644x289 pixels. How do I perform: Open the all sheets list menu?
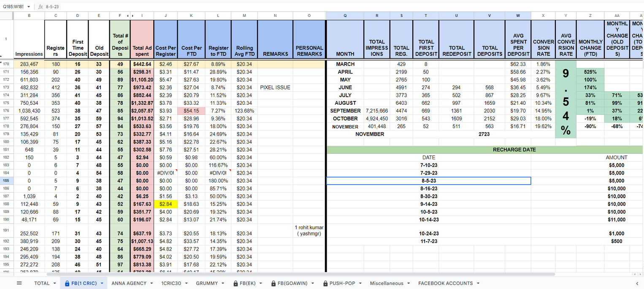pos(19,283)
